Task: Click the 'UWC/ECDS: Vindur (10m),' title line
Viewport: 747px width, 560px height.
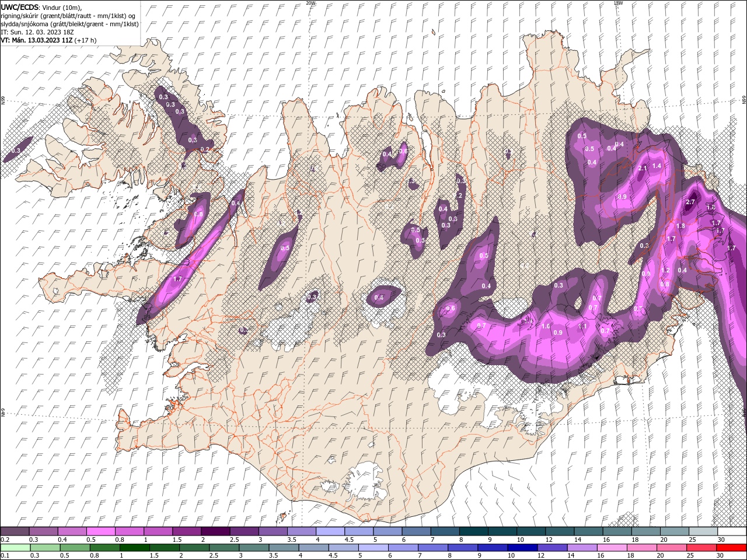Action: [x=41, y=7]
